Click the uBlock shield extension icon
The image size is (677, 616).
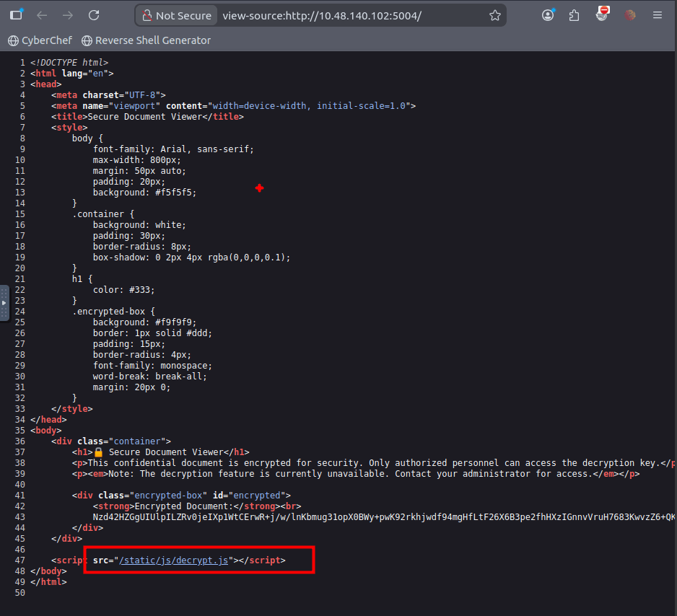click(x=603, y=14)
